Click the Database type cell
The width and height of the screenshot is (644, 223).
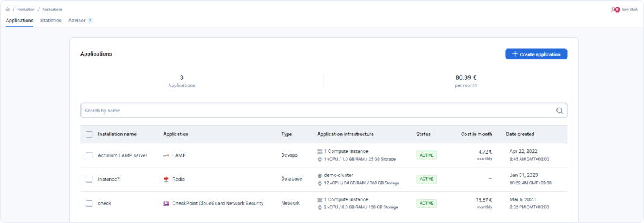tap(292, 179)
